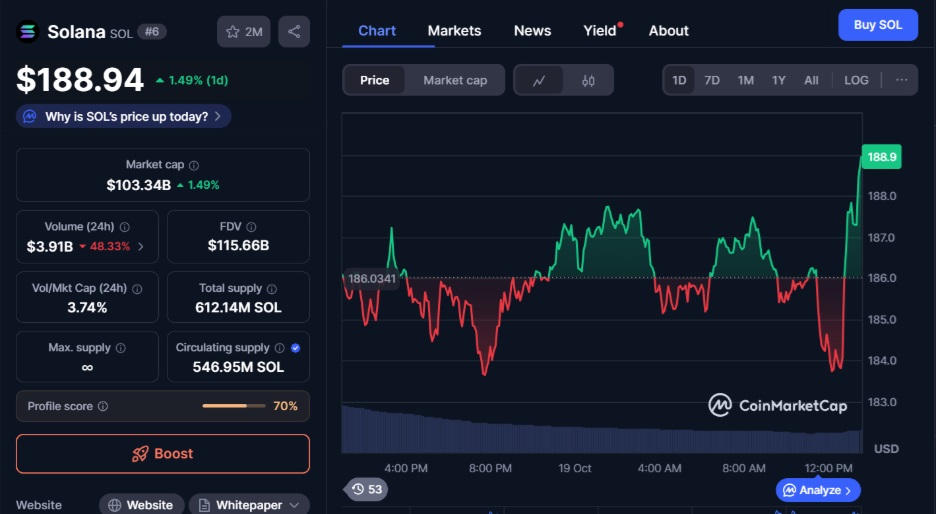Select the 1D time range
936x514 pixels.
click(x=679, y=80)
